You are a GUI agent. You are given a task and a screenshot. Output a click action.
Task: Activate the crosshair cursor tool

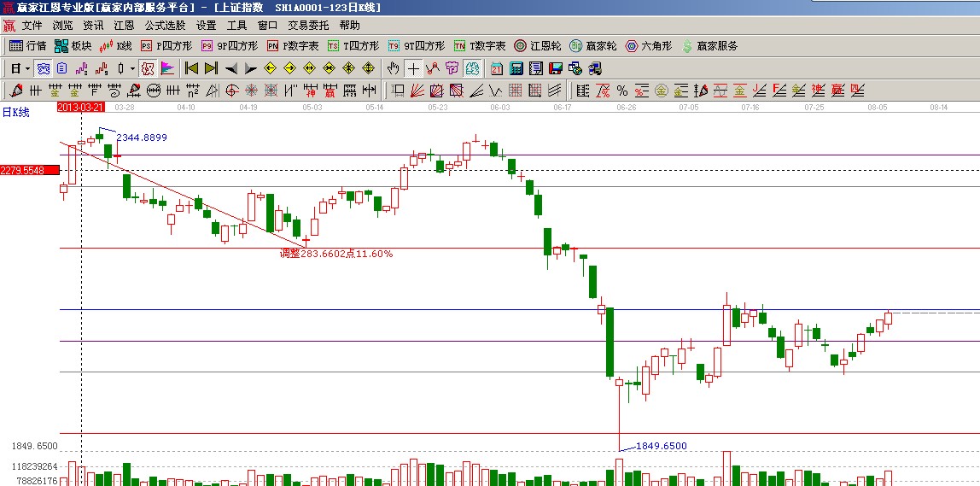pyautogui.click(x=413, y=68)
